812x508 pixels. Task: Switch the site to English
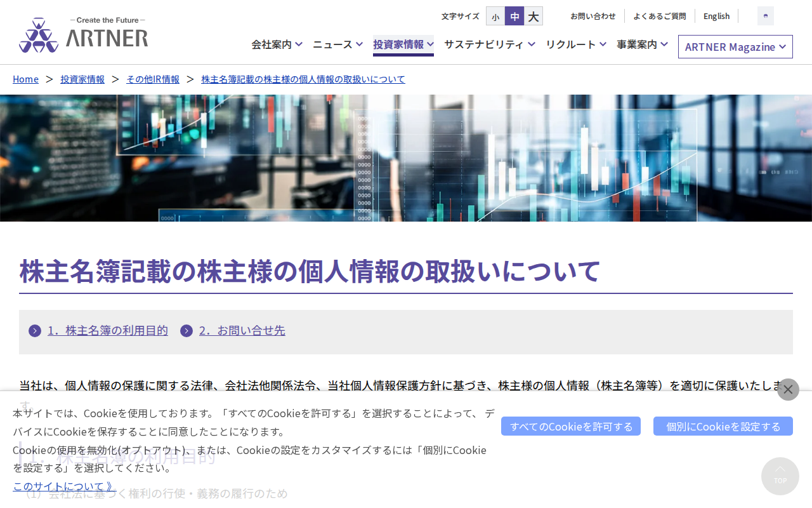point(717,17)
